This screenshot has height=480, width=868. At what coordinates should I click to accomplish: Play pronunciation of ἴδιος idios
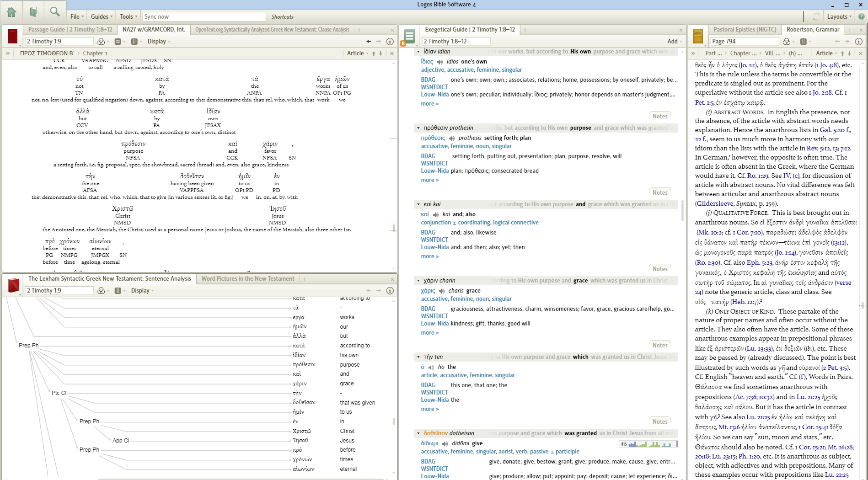coord(440,62)
